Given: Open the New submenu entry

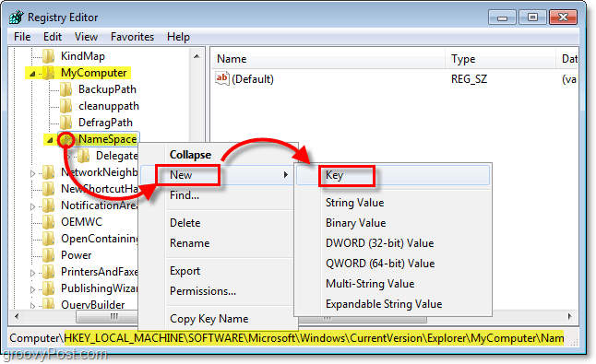Looking at the screenshot, I should [219, 175].
